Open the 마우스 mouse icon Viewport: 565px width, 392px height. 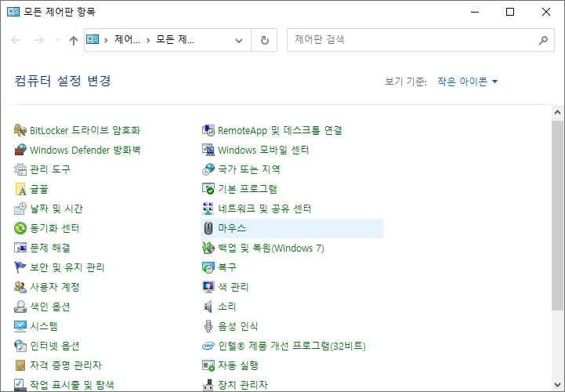coord(208,228)
